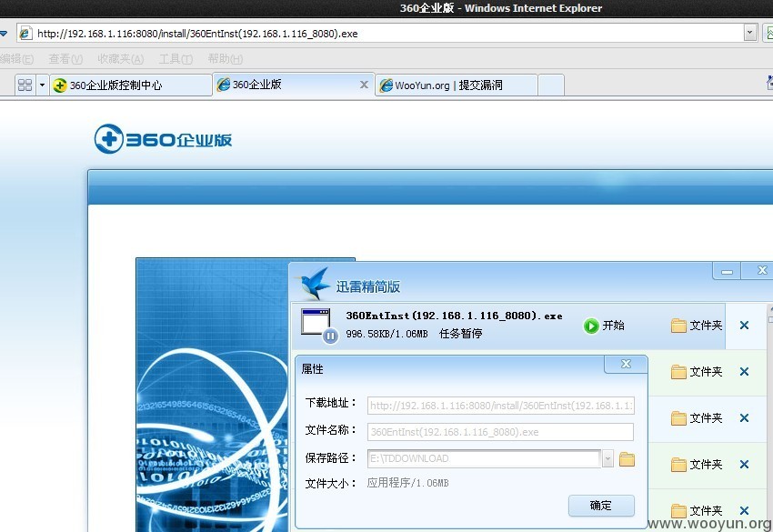Click the blue digital banner image on page
Viewport: 773px width, 532px height.
(212, 395)
